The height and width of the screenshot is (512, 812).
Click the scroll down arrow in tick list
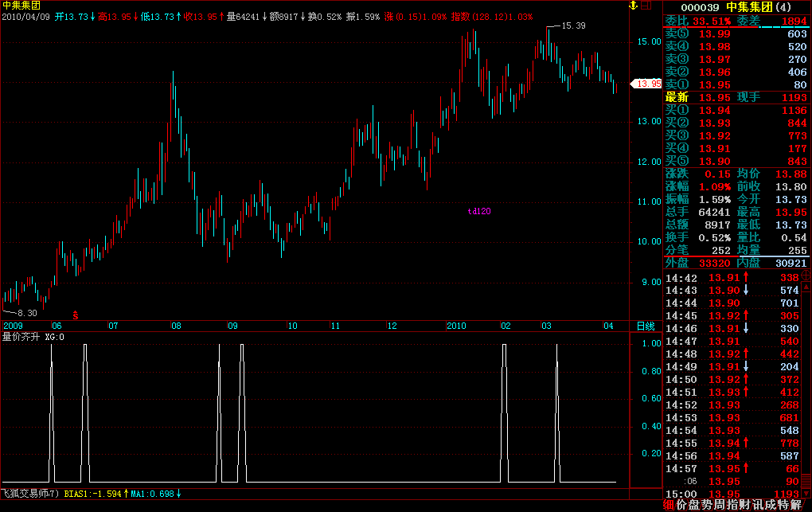[806, 493]
